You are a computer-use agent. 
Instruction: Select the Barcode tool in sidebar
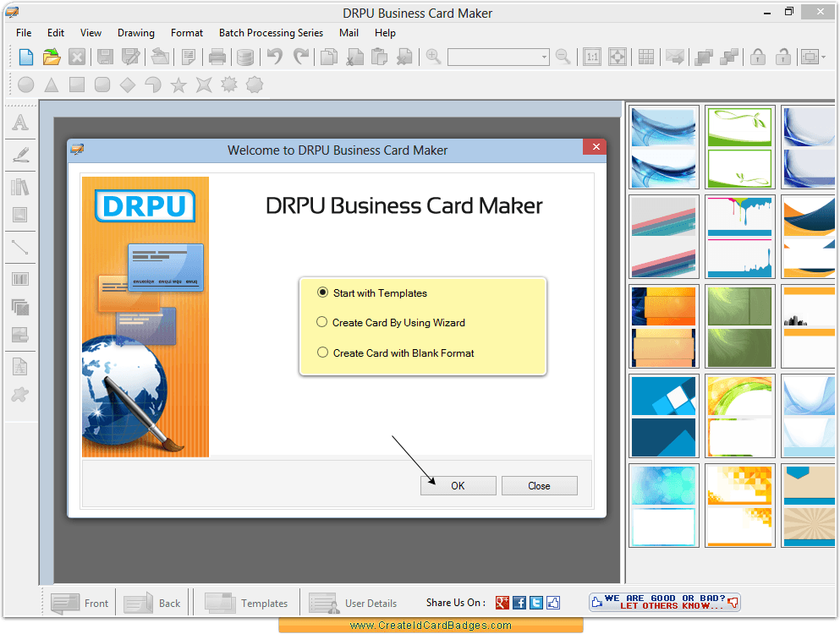(20, 279)
